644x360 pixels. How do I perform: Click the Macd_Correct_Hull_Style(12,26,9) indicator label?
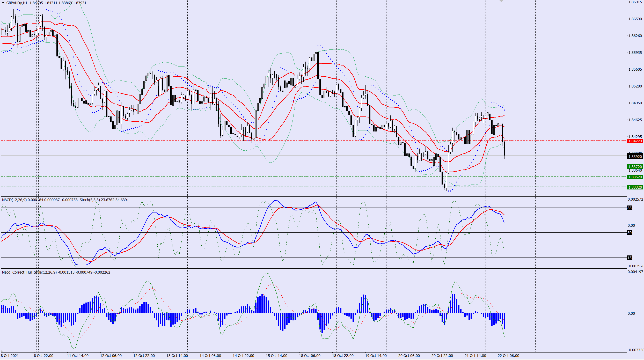(x=29, y=272)
